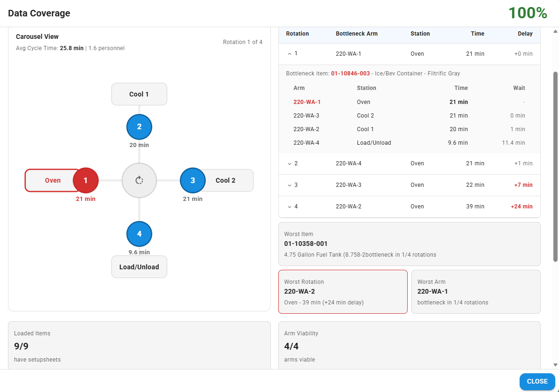Click the Worst Item card 01-10358-001
Screen dimensions: 559x392
(409, 244)
